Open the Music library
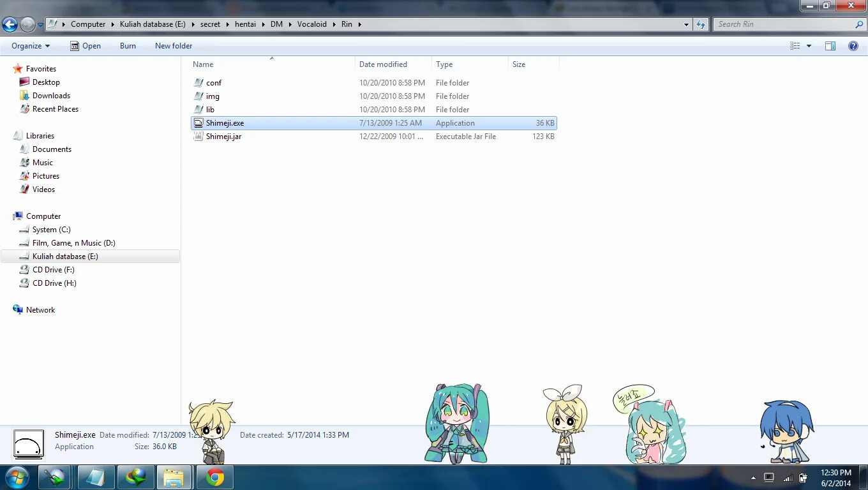The height and width of the screenshot is (490, 868). coord(43,163)
